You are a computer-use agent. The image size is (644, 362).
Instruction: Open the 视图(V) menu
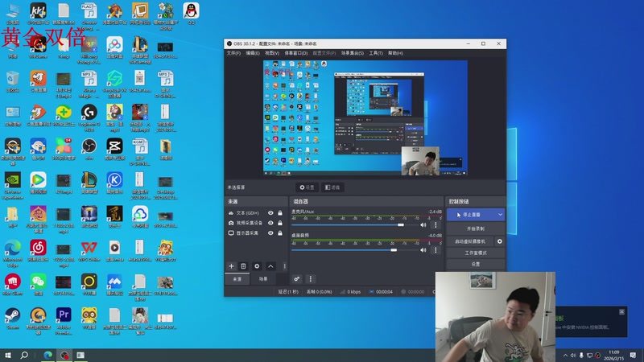[272, 53]
